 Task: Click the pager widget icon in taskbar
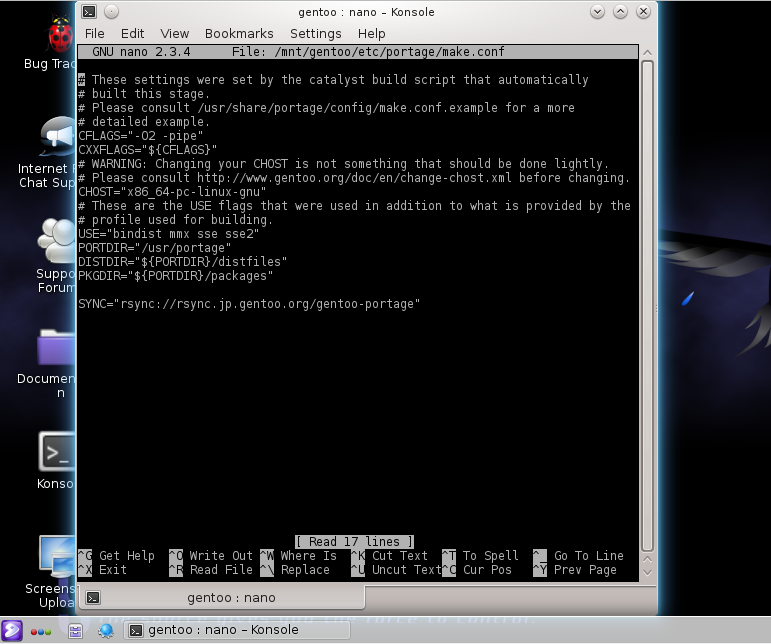[75, 631]
